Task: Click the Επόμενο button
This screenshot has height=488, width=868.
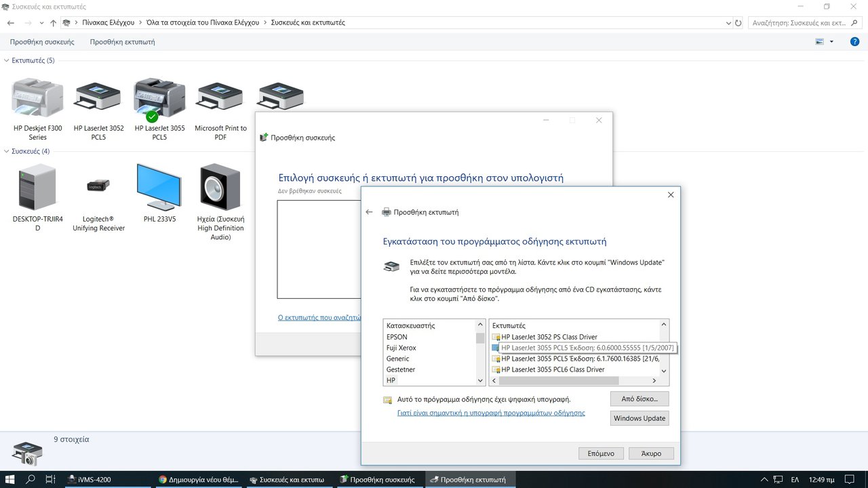Action: click(600, 453)
